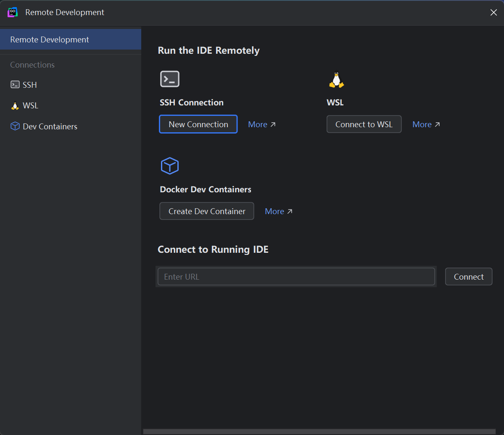The width and height of the screenshot is (504, 435).
Task: Click the small penguin icon in the sidebar
Action: coord(15,106)
